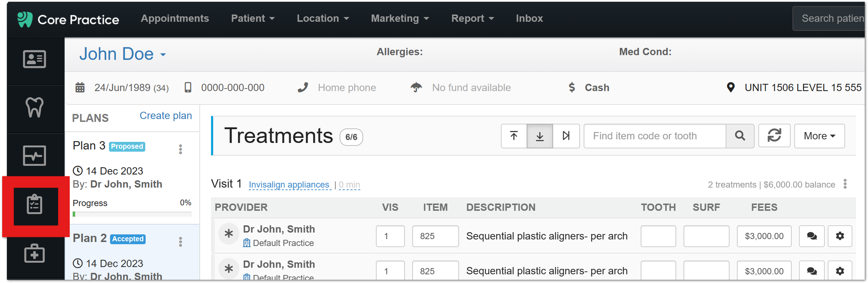Click the Invisalign appliances visit link
Screen dimensions: 868x283
(x=289, y=185)
